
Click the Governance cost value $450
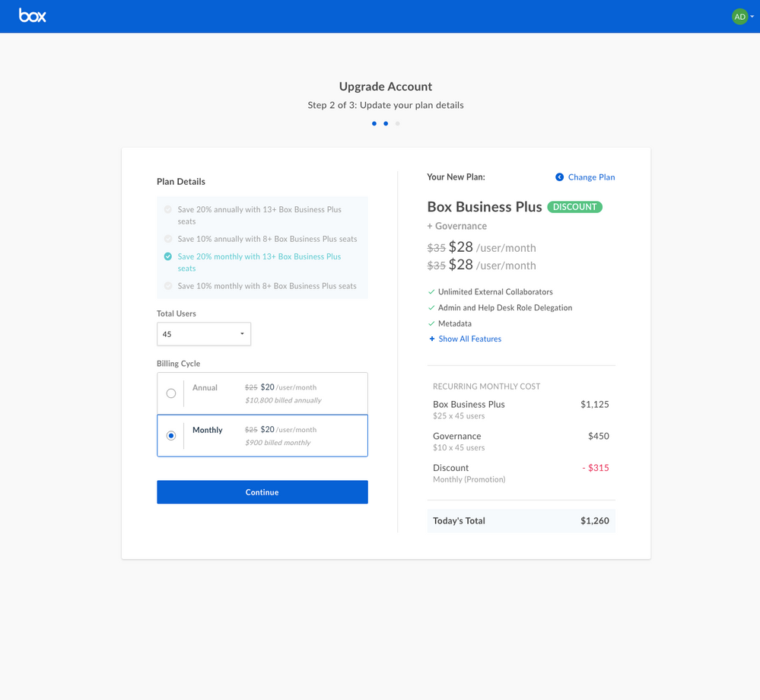(599, 436)
